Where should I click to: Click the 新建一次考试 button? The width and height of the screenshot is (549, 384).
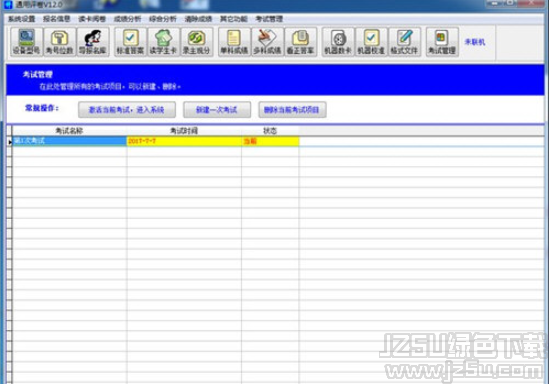(x=217, y=110)
